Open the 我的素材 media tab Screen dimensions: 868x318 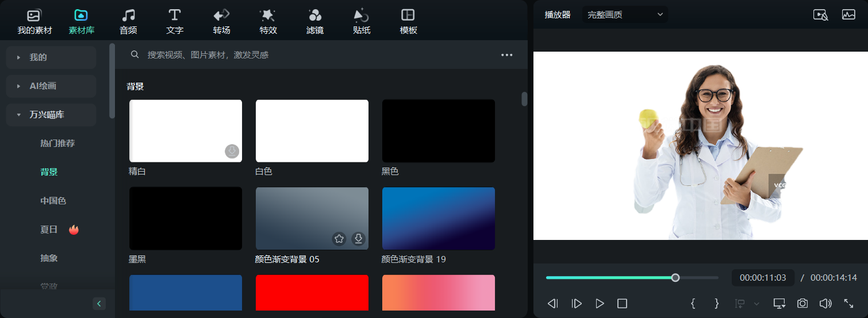[34, 22]
